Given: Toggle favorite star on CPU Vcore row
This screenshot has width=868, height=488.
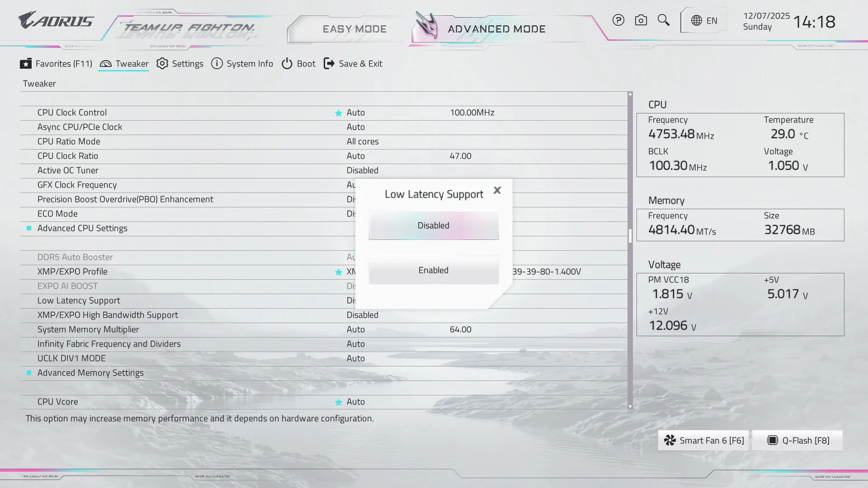Looking at the screenshot, I should [x=338, y=402].
